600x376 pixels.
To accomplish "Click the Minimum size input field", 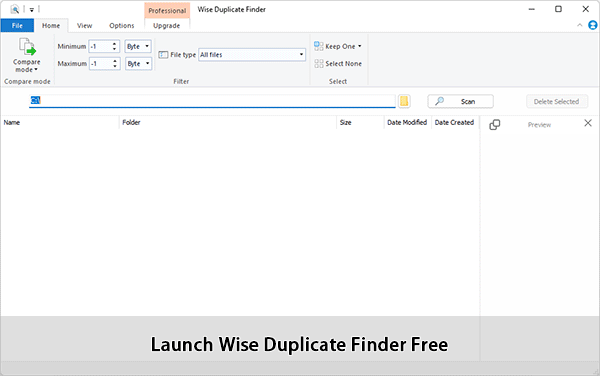I will (100, 46).
